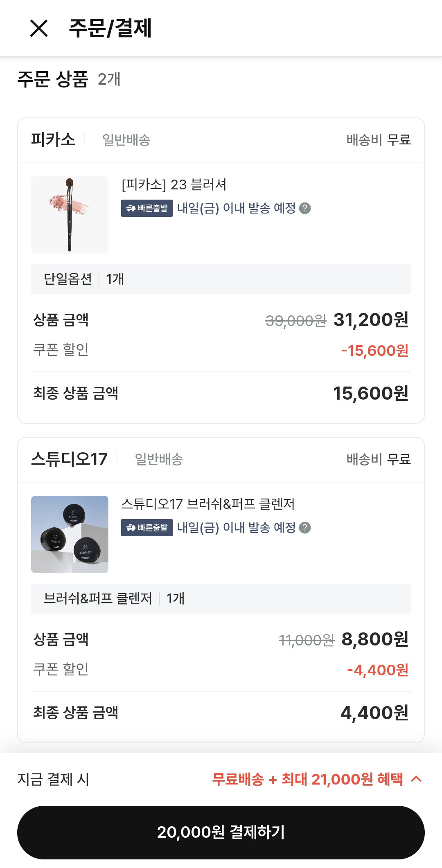Tap 내일(금) 이내 발송 예정 under 피카소
This screenshot has height=868, width=442.
pyautogui.click(x=237, y=208)
